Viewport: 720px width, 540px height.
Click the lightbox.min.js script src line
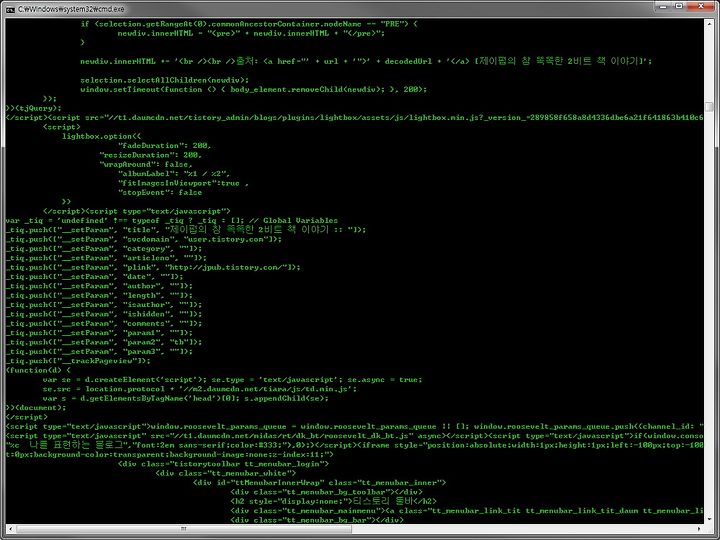coord(354,117)
